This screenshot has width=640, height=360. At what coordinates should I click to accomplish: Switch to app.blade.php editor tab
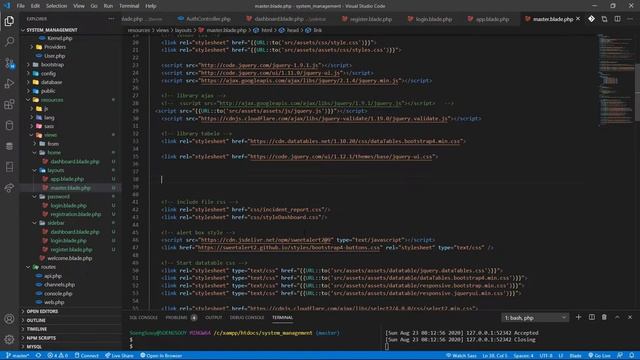(x=489, y=19)
